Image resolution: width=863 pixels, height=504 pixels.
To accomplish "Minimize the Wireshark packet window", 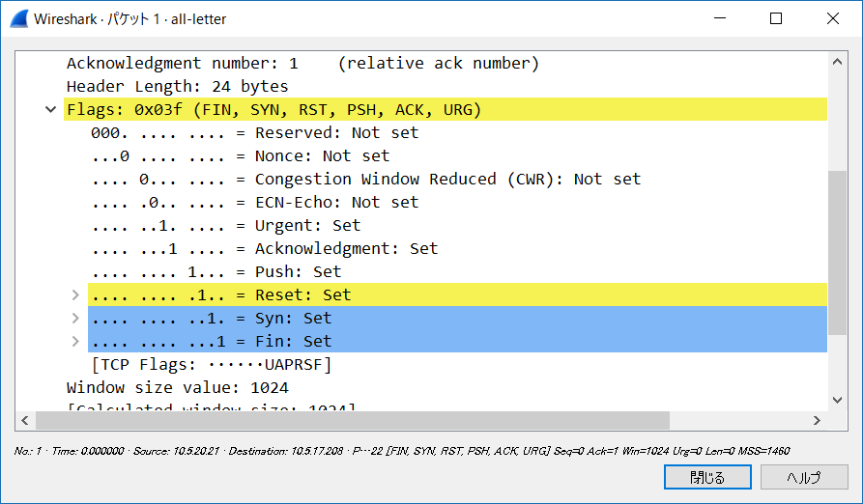I will coord(720,18).
